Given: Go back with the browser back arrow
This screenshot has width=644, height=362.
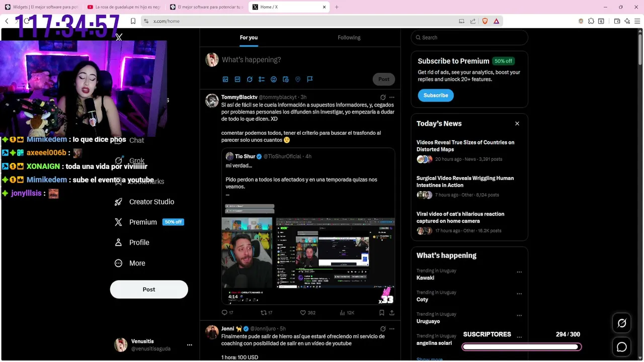Looking at the screenshot, I should (x=7, y=21).
